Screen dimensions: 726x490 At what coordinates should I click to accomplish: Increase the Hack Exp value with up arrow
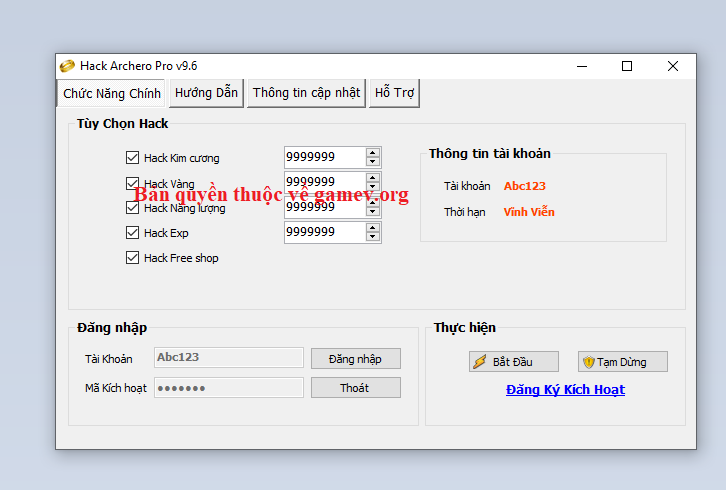pyautogui.click(x=373, y=228)
